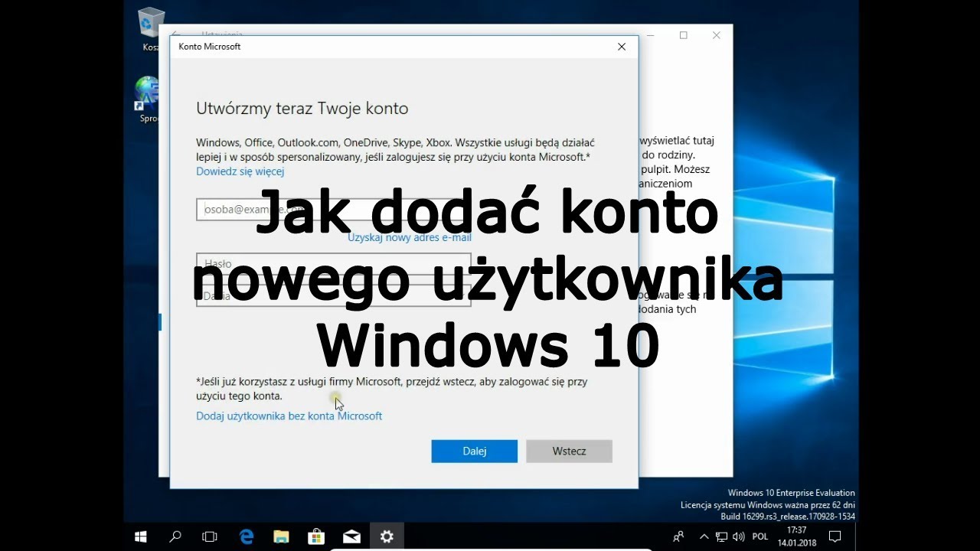
Task: Open Microsoft Store from taskbar
Action: pos(316,536)
